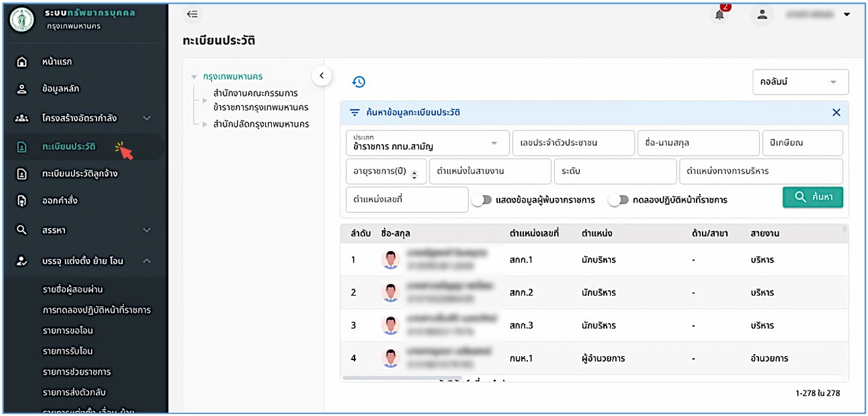Click the user profile avatar icon

pyautogui.click(x=762, y=14)
